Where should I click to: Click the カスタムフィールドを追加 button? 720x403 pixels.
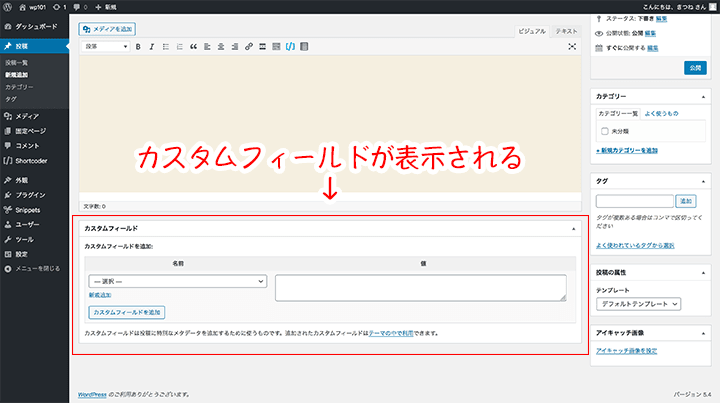pyautogui.click(x=127, y=313)
